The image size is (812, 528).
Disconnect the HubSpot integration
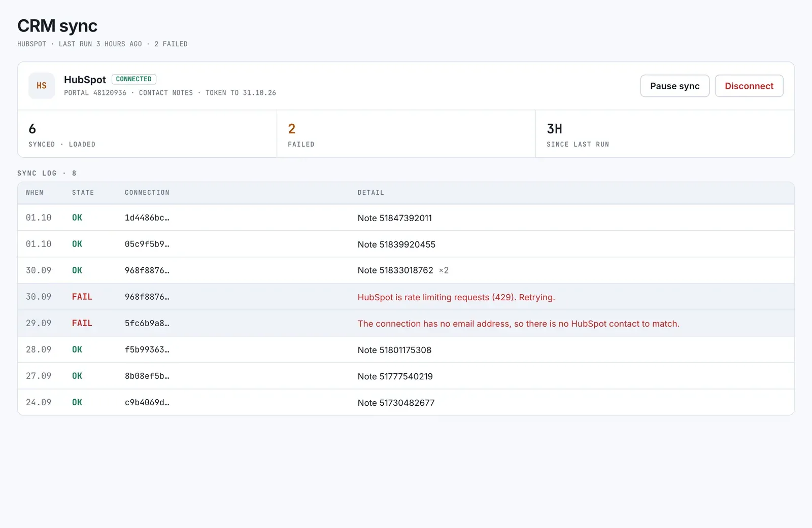(x=749, y=86)
